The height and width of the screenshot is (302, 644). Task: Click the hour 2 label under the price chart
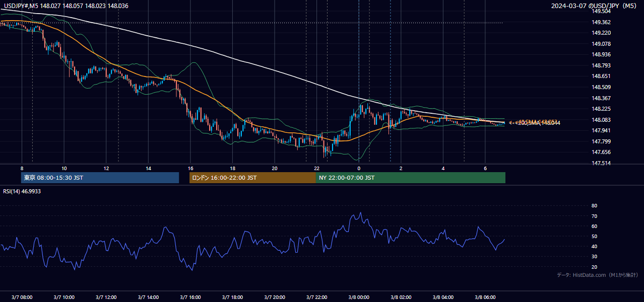pos(401,168)
